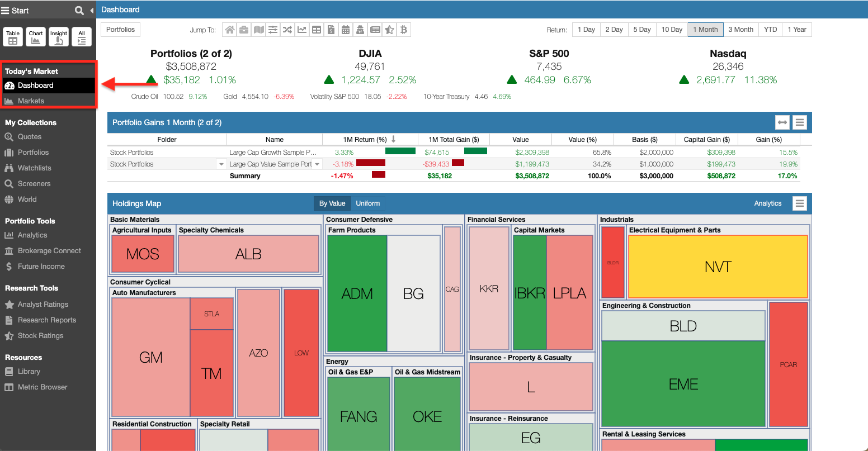The height and width of the screenshot is (451, 868).
Task: Open Markets in the sidebar
Action: (x=31, y=101)
